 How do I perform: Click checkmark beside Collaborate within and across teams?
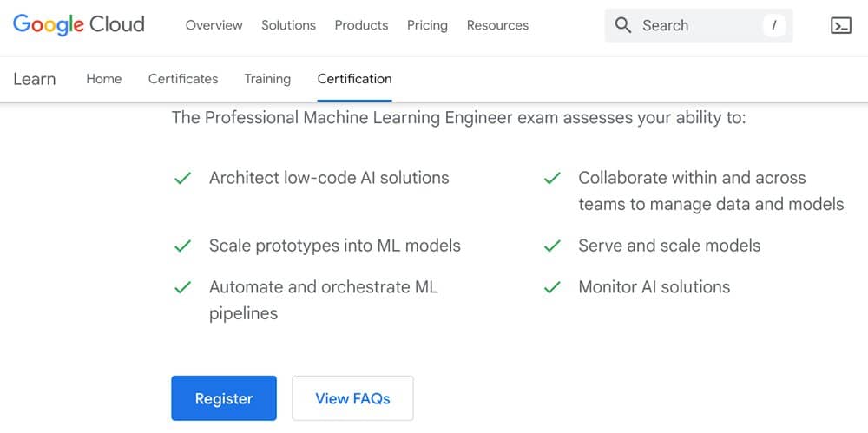coord(552,178)
